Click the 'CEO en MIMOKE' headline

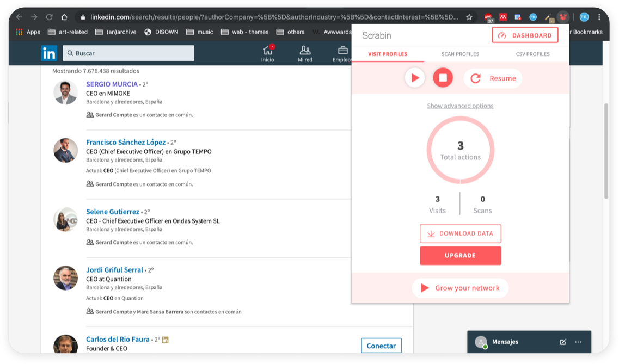pos(108,94)
